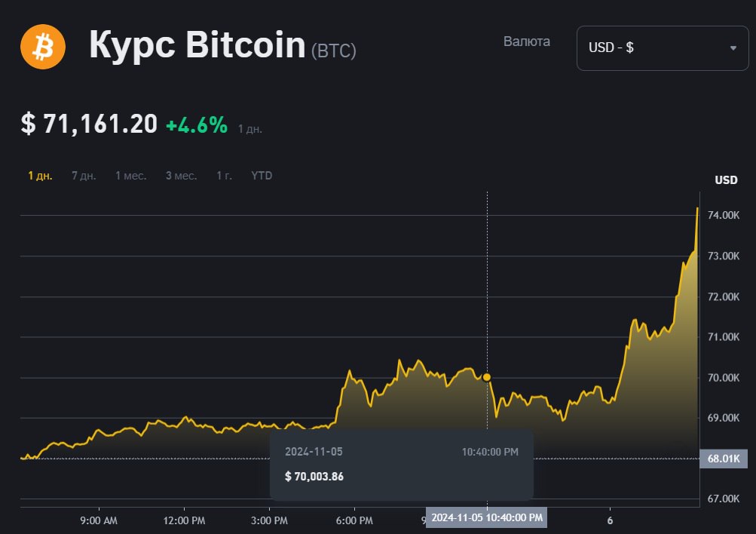Image resolution: width=756 pixels, height=534 pixels.
Task: Switch to the 1 г. yearly view
Action: [224, 176]
